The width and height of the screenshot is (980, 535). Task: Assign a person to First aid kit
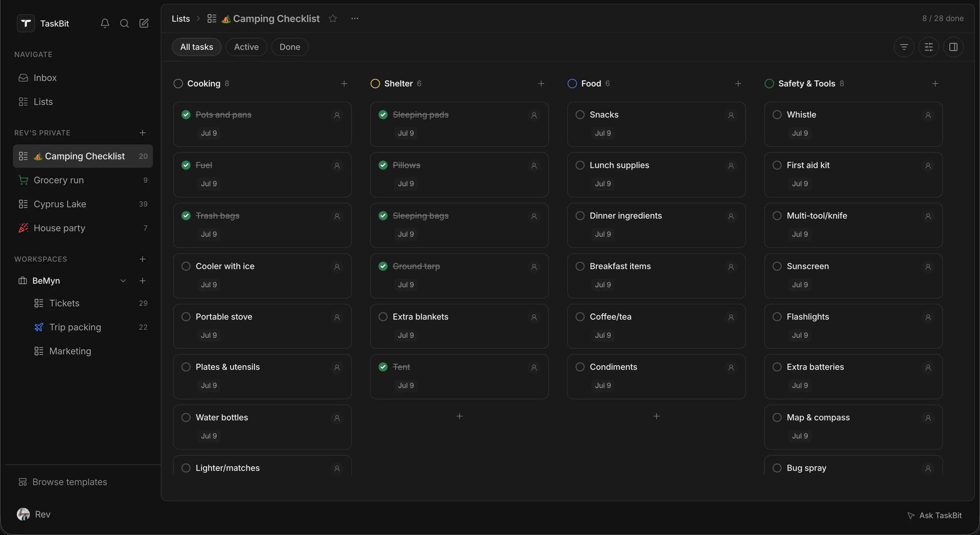[x=928, y=165]
